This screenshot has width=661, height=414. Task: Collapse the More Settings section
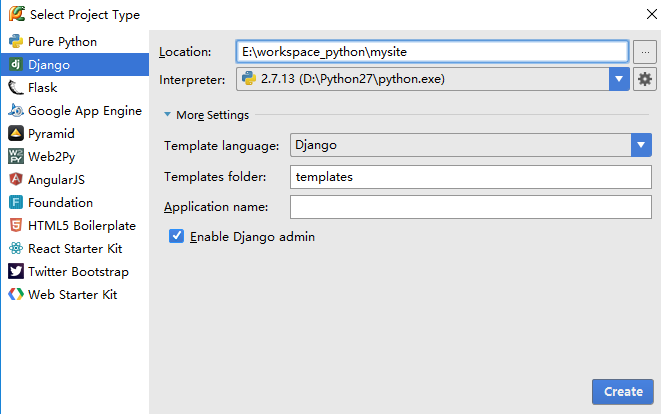point(167,114)
